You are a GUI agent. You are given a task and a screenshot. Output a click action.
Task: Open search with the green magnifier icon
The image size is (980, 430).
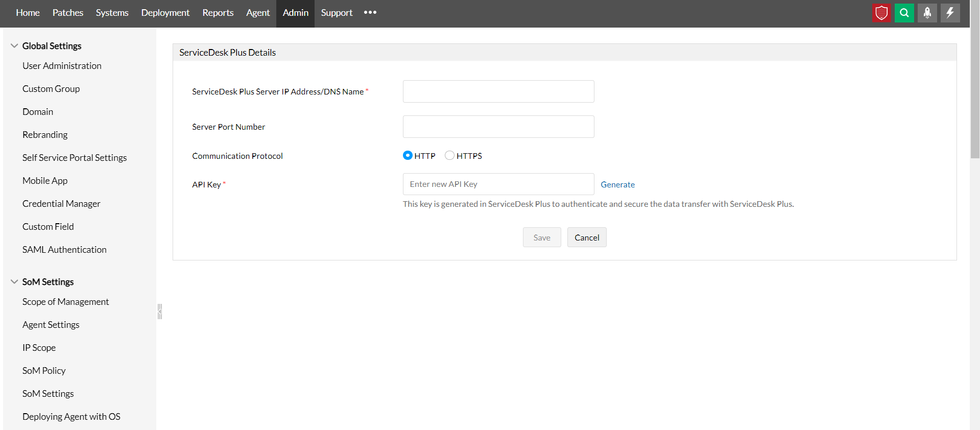904,13
